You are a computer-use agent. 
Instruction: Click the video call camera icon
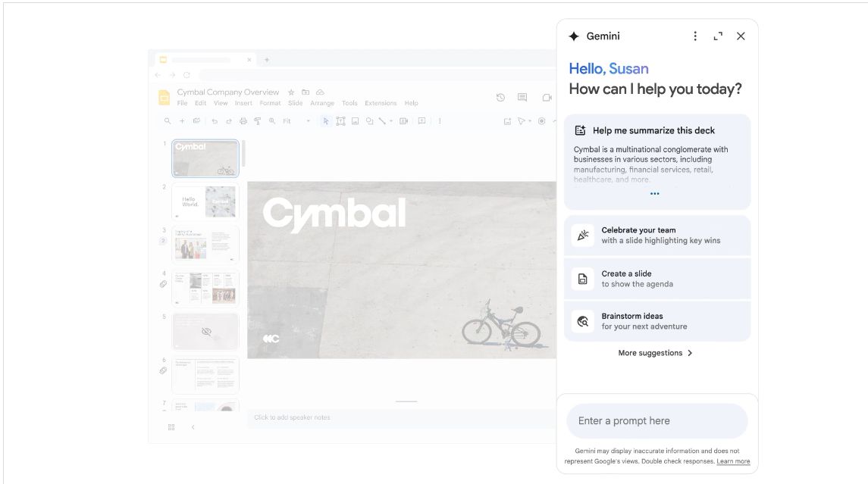coord(547,98)
